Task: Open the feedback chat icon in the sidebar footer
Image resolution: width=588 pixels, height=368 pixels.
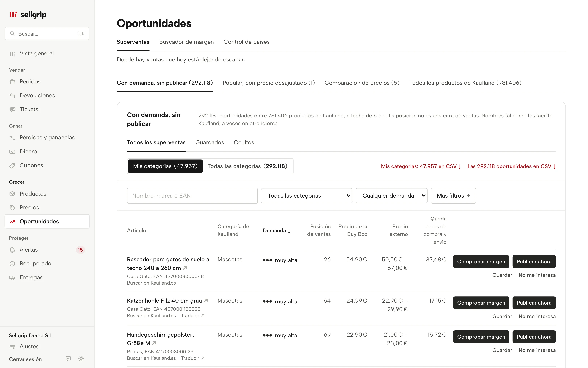Action: [x=68, y=359]
